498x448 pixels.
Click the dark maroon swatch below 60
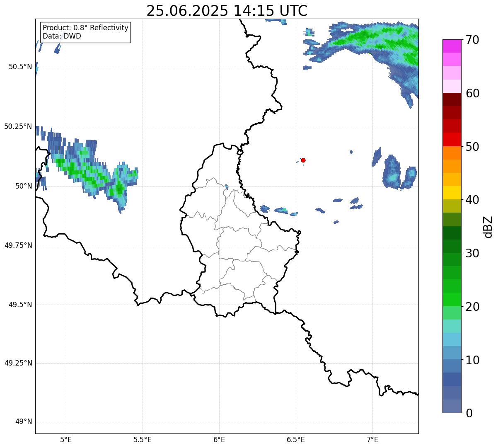tap(452, 99)
